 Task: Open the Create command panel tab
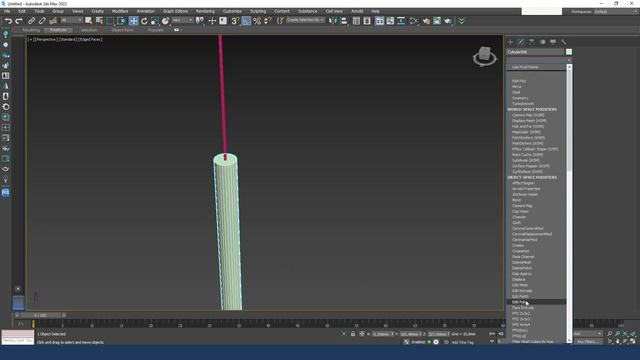pyautogui.click(x=511, y=42)
